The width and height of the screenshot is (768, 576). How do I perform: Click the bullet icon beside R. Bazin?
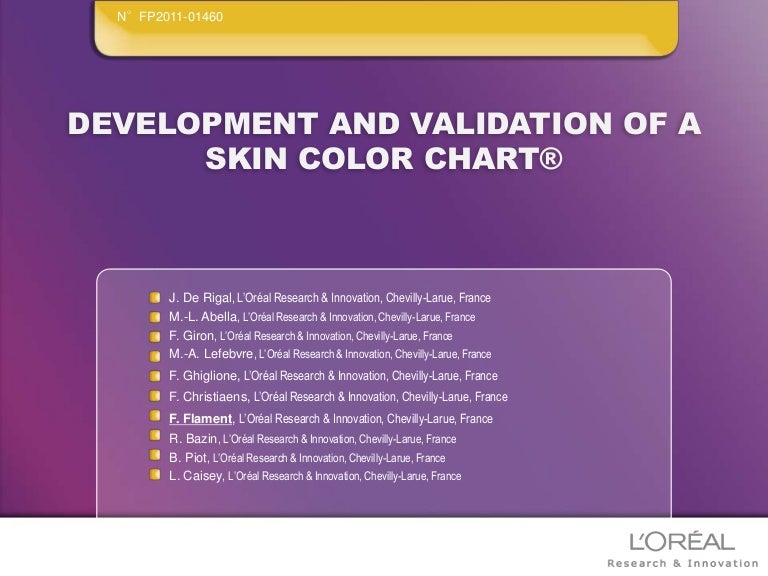click(x=157, y=438)
